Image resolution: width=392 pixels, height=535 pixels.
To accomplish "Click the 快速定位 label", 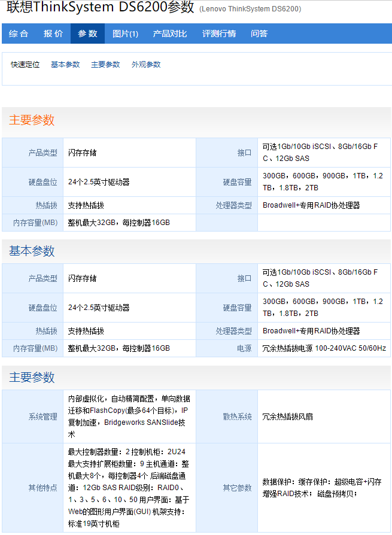I will pyautogui.click(x=25, y=65).
